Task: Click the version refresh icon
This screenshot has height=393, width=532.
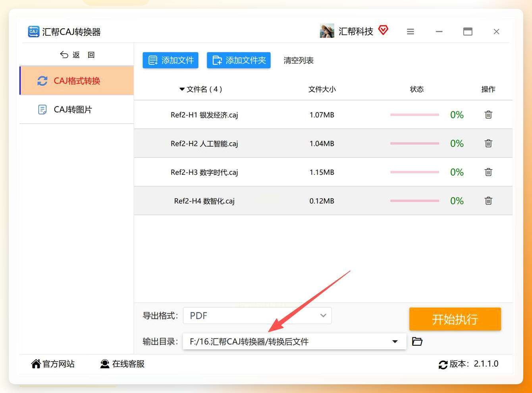Action: coord(443,364)
